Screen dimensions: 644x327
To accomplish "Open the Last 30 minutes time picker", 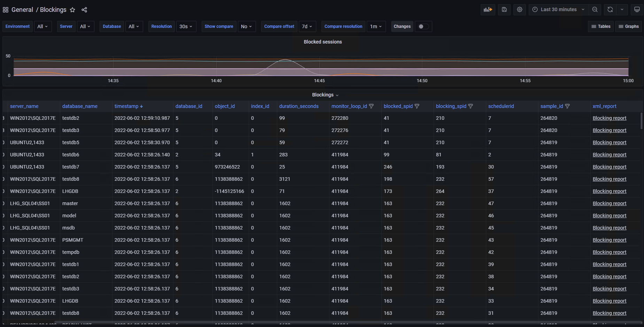I will pyautogui.click(x=558, y=9).
